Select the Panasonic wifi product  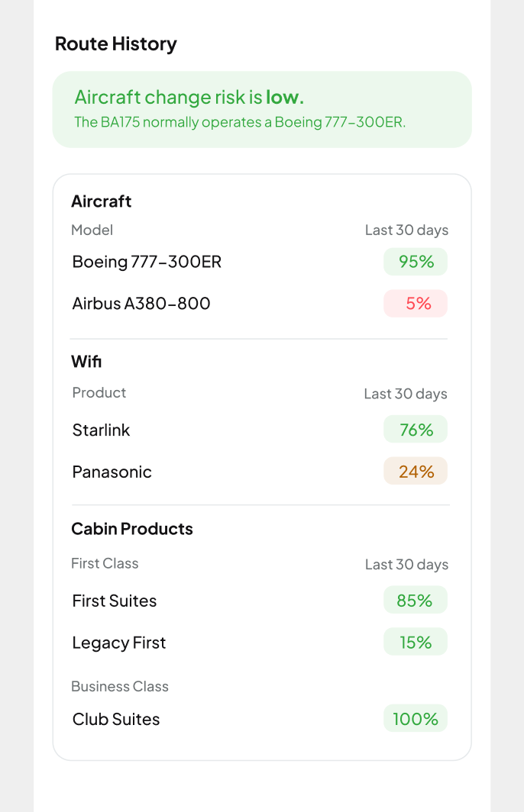pos(259,472)
